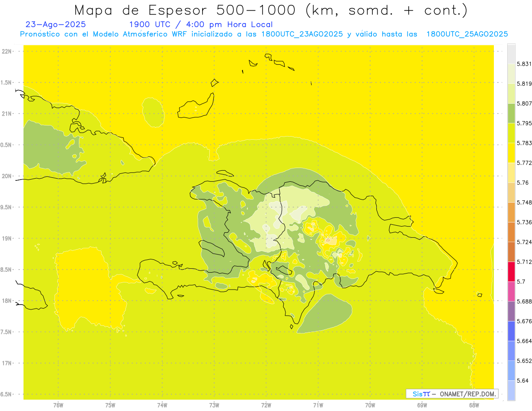The height and width of the screenshot is (411, 532).
Task: Click the 5.676 legend value
Action: click(x=524, y=321)
